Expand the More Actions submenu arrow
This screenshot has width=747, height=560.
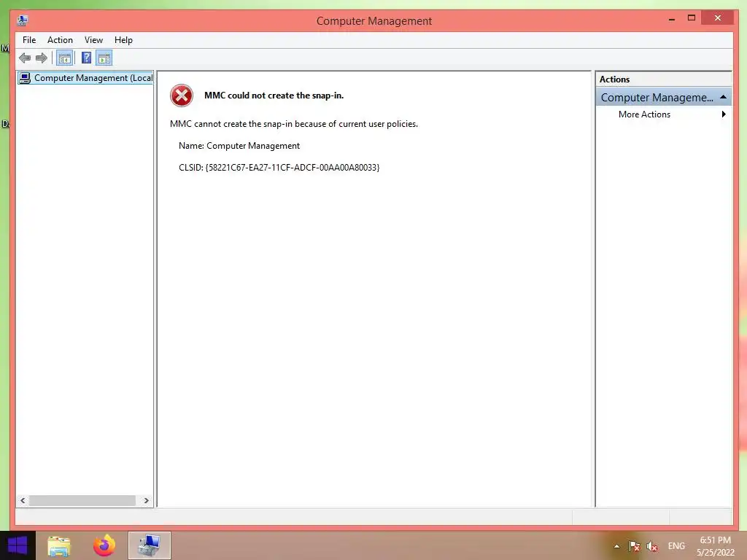coord(724,114)
